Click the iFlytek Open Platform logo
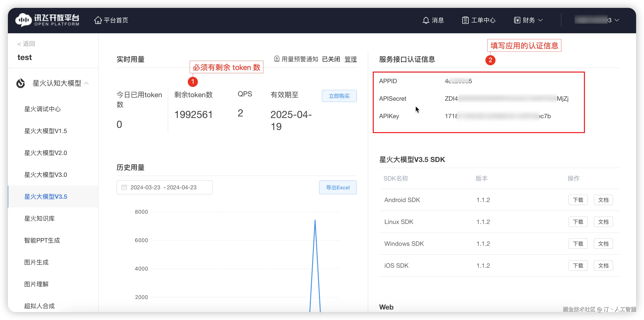This screenshot has height=320, width=644. pyautogui.click(x=47, y=20)
